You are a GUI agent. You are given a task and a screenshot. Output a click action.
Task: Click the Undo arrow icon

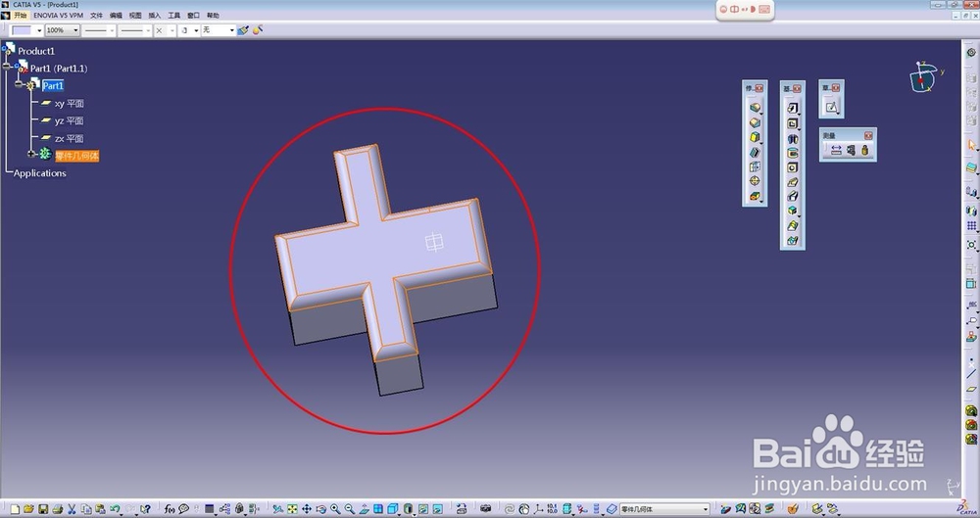(115, 508)
